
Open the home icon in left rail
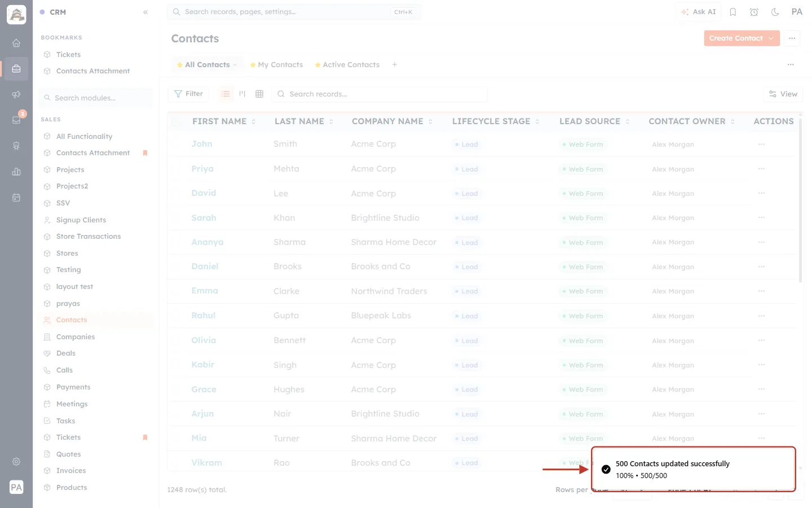click(x=16, y=43)
